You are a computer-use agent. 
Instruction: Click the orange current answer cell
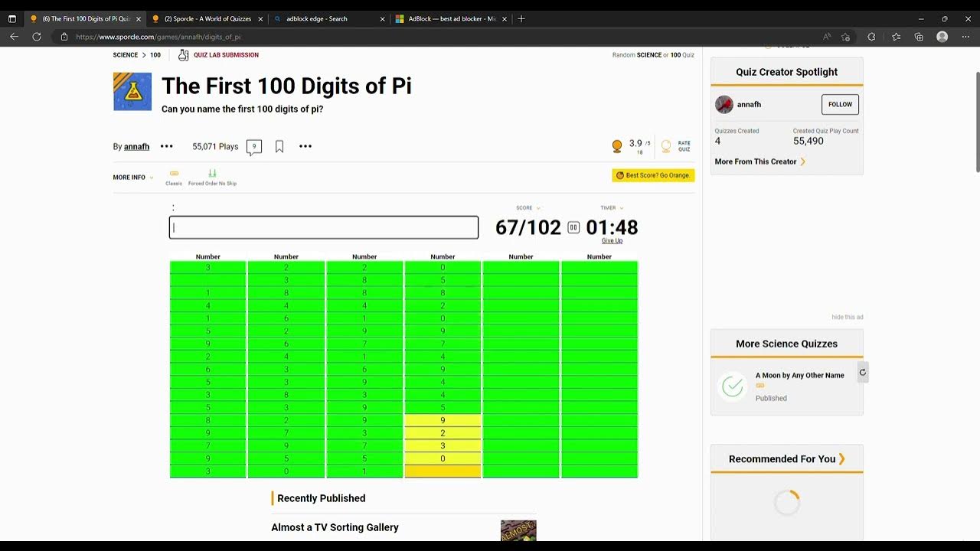point(443,471)
